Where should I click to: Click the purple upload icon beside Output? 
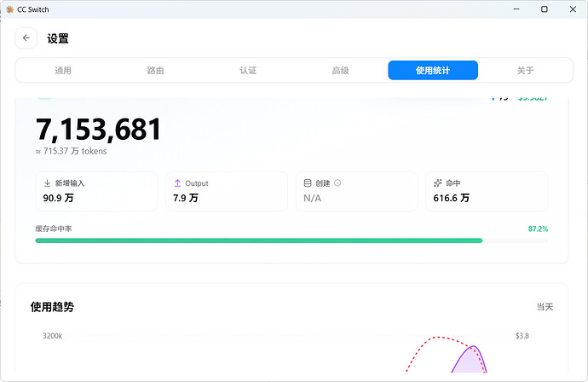[x=177, y=183]
